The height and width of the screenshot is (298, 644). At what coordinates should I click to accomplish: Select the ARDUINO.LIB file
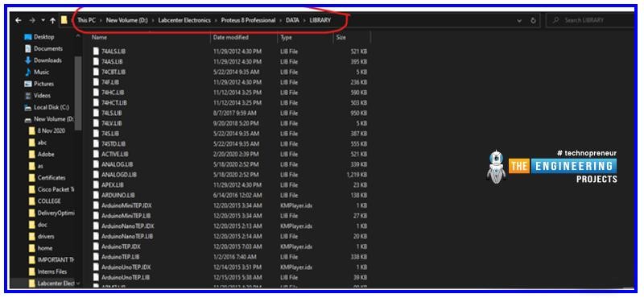click(113, 195)
